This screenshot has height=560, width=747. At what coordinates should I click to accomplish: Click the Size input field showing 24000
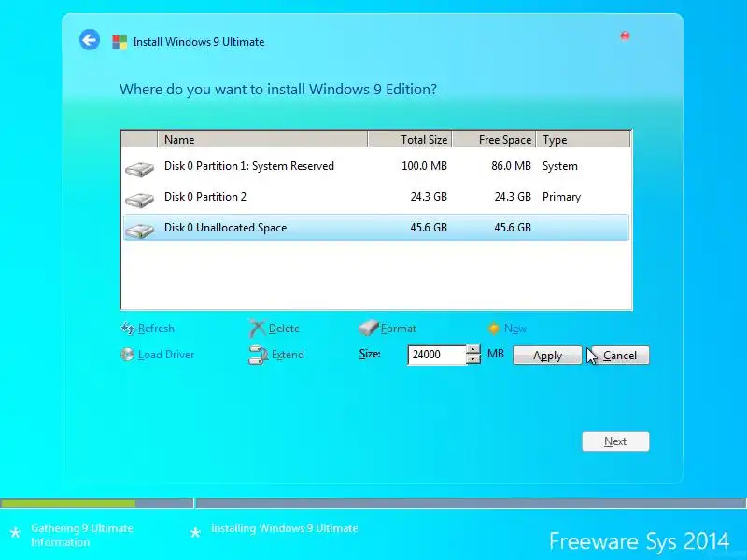tap(436, 355)
